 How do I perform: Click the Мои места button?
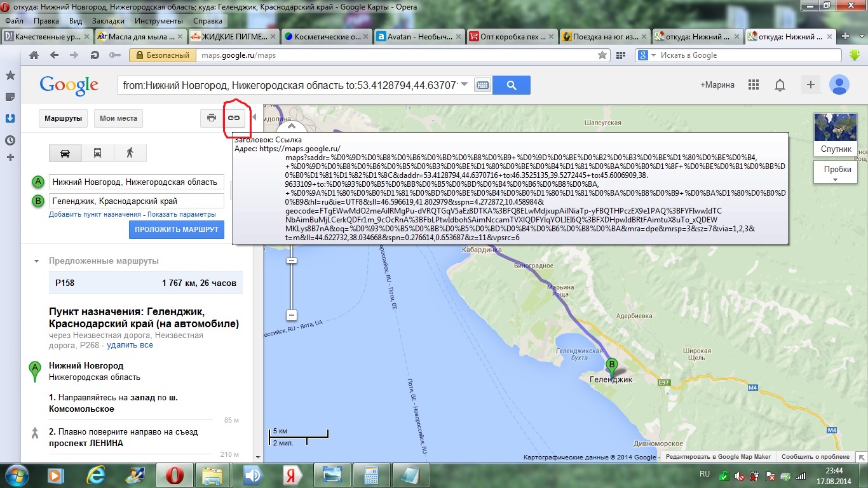(x=118, y=118)
